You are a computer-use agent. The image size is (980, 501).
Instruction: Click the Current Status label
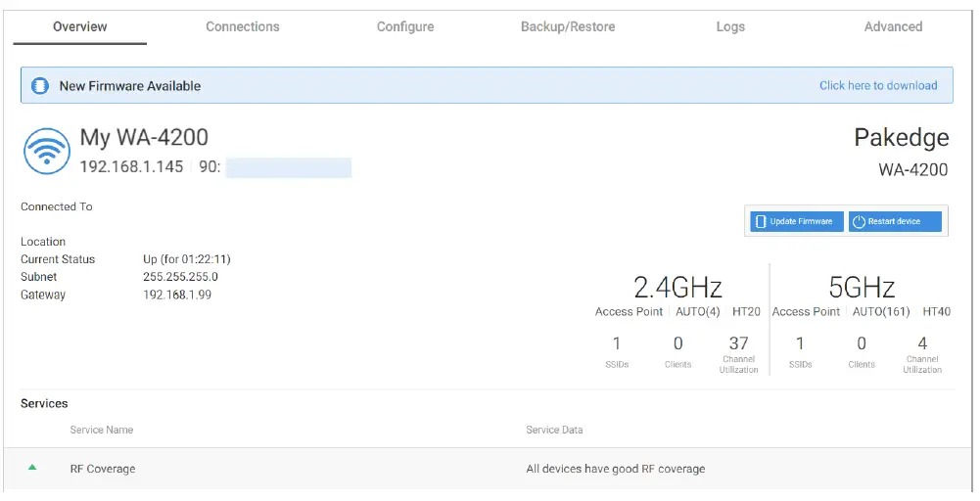point(58,259)
